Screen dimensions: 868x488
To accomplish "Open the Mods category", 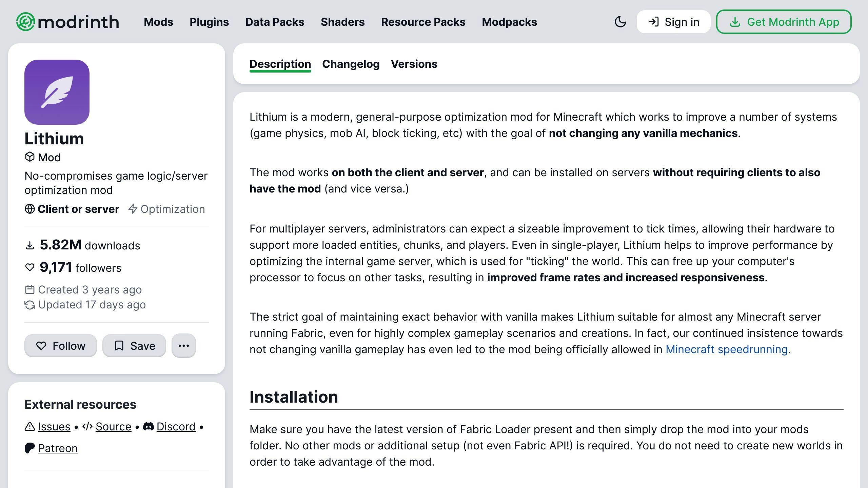I will coord(158,22).
